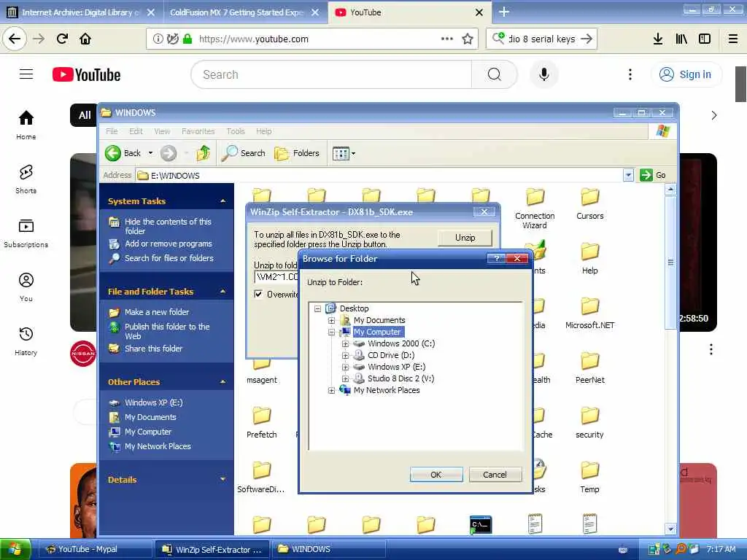Open YouTube guide hamburger menu
This screenshot has width=747, height=560.
pyautogui.click(x=26, y=74)
